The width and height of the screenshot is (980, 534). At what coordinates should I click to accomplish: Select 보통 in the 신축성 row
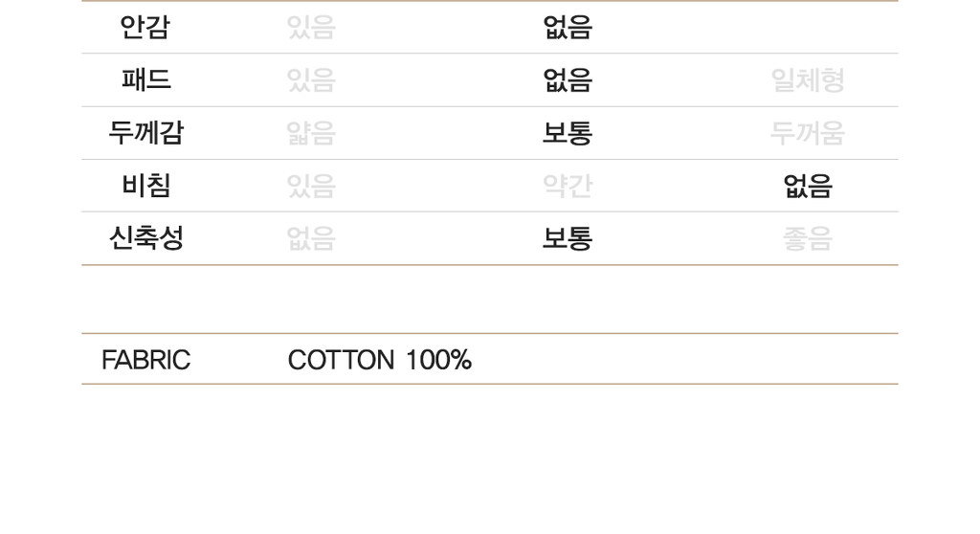point(568,238)
